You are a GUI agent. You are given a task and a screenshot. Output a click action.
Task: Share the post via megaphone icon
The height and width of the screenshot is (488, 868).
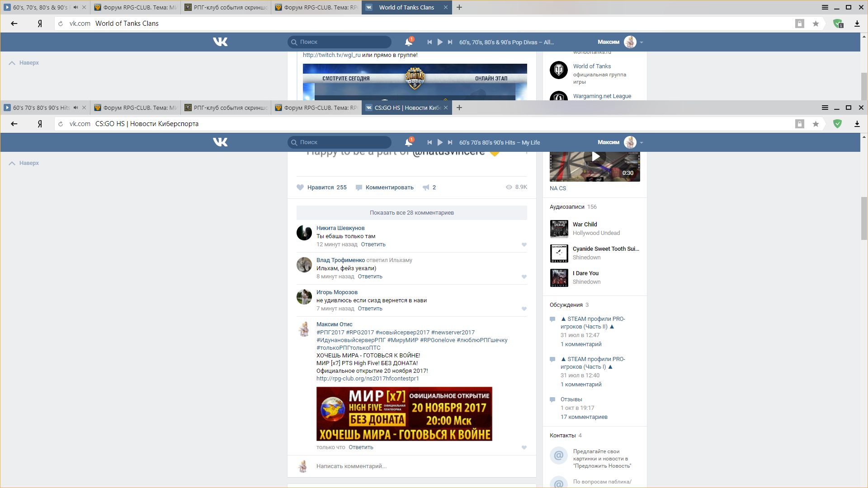point(426,188)
